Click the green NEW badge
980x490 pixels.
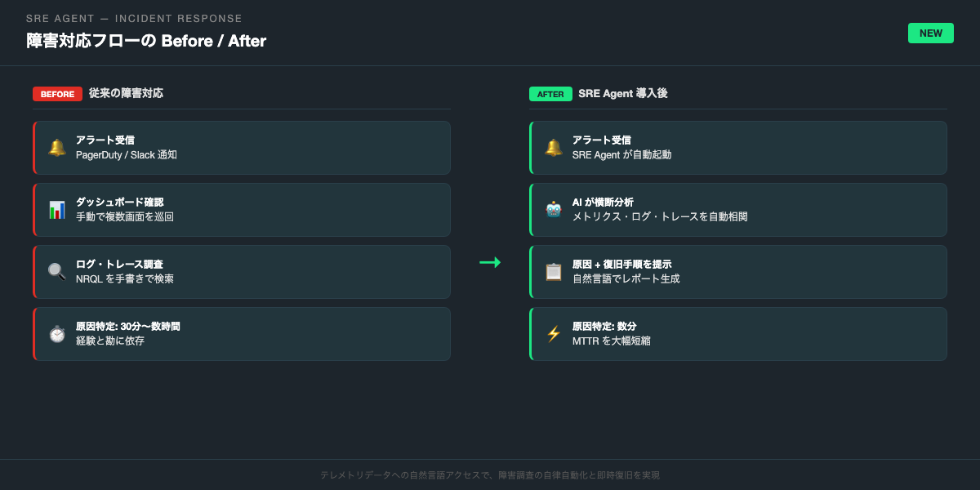930,33
